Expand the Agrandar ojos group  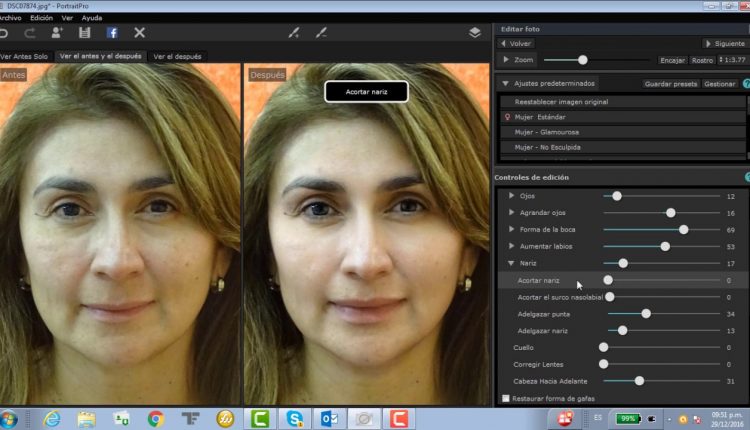coord(511,212)
